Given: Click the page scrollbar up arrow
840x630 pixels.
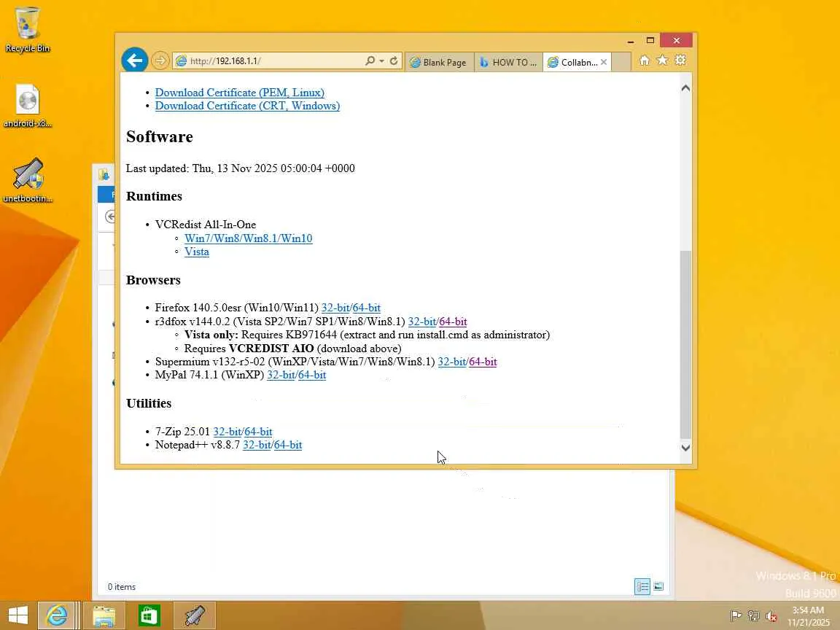Looking at the screenshot, I should (x=685, y=87).
